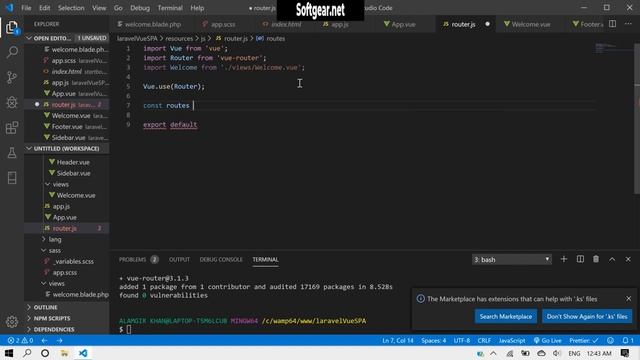The height and width of the screenshot is (360, 640).
Task: Open the Terminal menu
Action: click(170, 8)
